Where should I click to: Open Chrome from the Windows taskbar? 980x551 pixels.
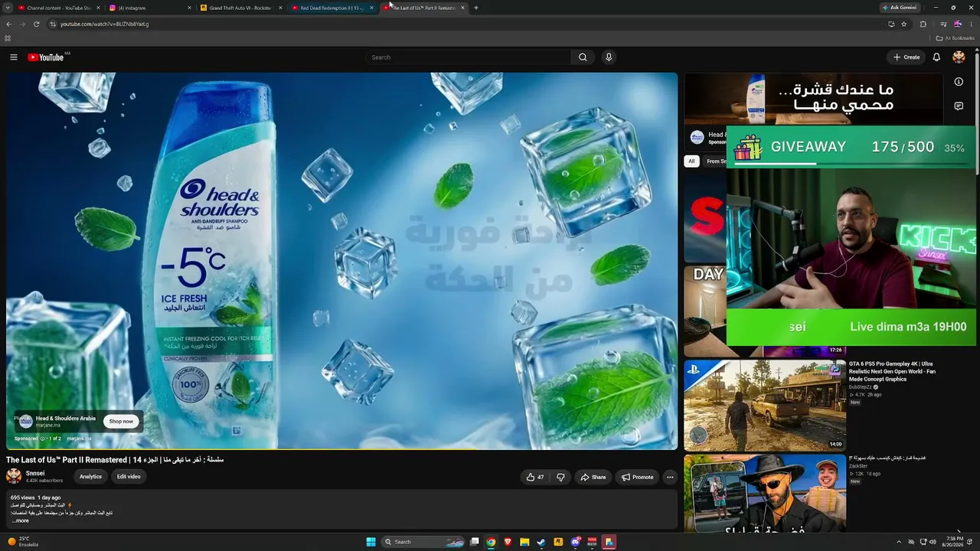click(x=491, y=542)
